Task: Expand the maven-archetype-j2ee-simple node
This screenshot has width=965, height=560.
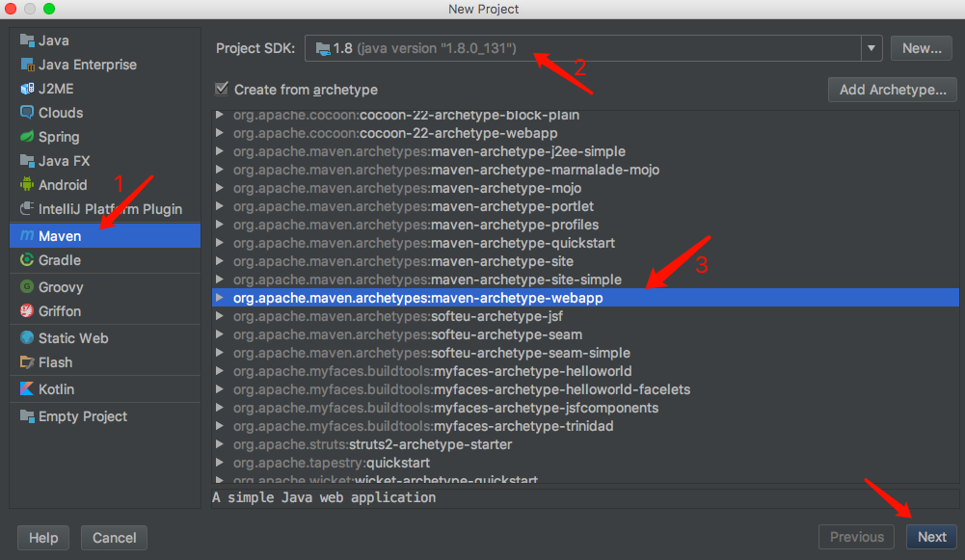Action: pos(219,151)
